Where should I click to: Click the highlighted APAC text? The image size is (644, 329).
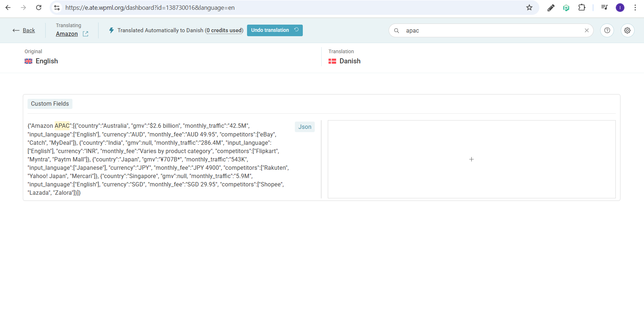click(x=62, y=126)
